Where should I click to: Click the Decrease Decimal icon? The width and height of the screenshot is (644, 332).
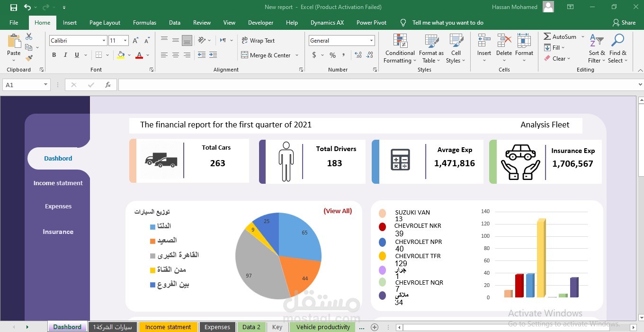369,55
